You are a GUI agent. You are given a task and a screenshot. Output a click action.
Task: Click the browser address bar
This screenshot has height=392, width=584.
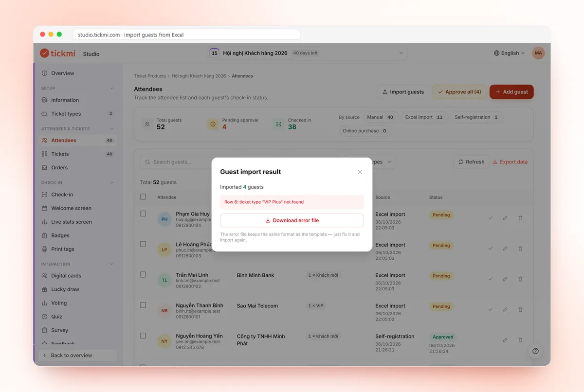186,35
